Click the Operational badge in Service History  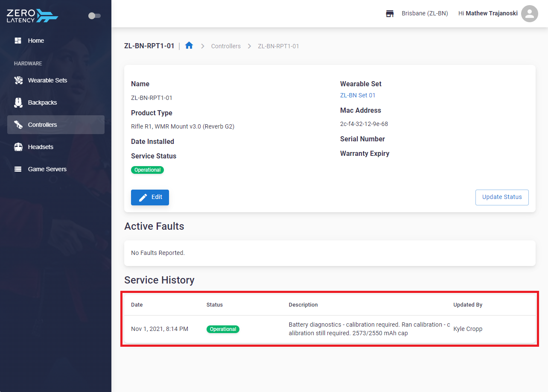click(x=223, y=329)
